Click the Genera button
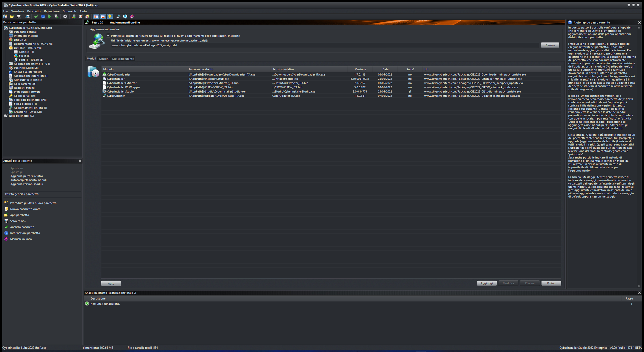Image resolution: width=644 pixels, height=352 pixels. tap(550, 45)
